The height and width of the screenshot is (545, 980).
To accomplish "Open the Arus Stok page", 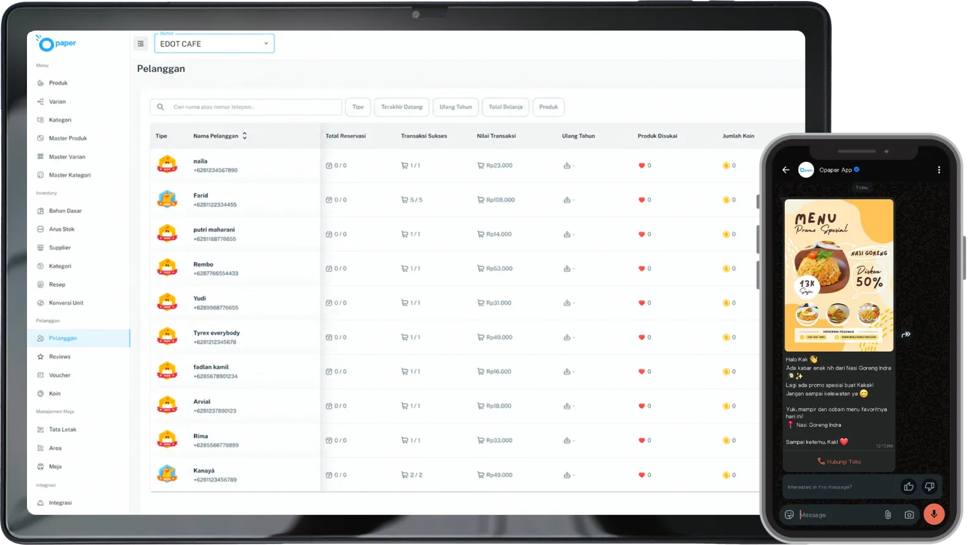I will pyautogui.click(x=61, y=229).
